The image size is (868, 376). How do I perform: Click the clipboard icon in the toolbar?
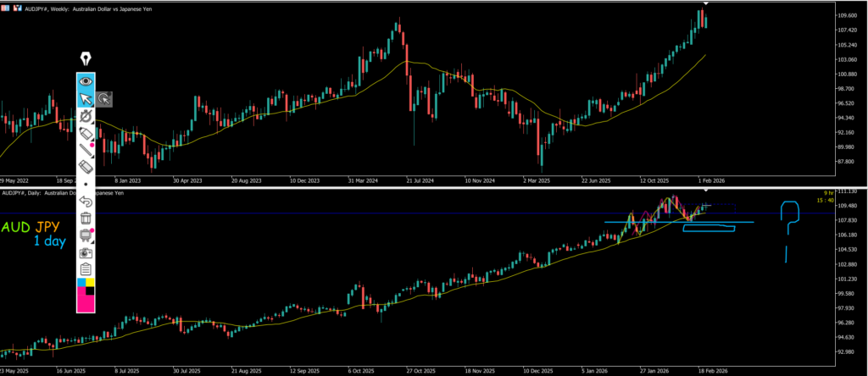[x=86, y=270]
